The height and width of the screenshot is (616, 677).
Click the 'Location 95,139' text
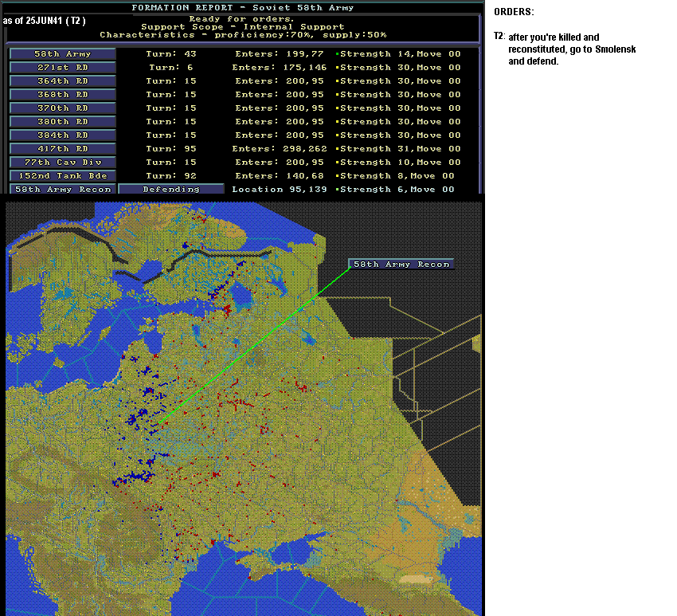280,189
